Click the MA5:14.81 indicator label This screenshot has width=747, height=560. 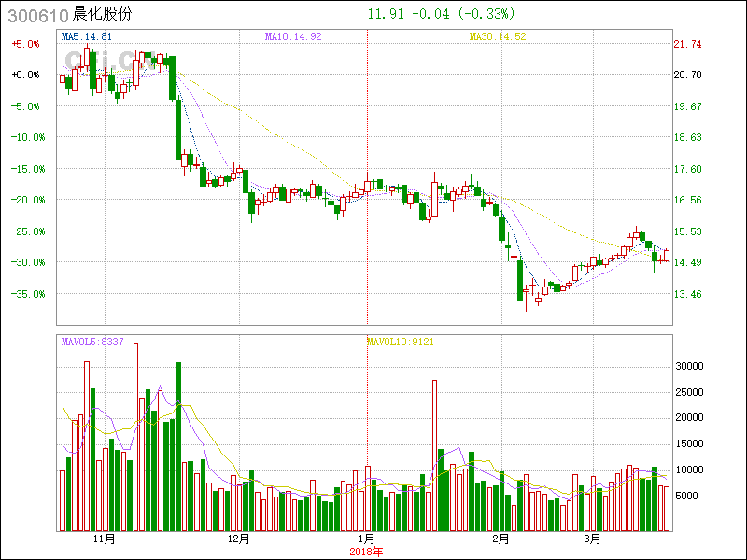click(87, 36)
